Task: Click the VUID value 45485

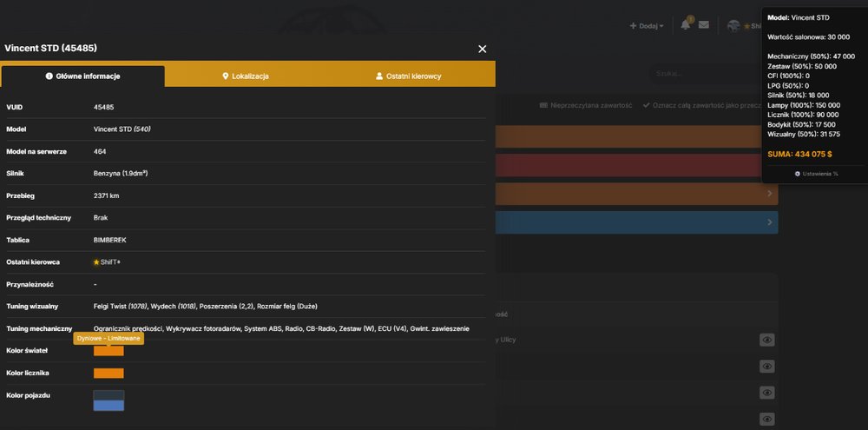Action: [103, 107]
